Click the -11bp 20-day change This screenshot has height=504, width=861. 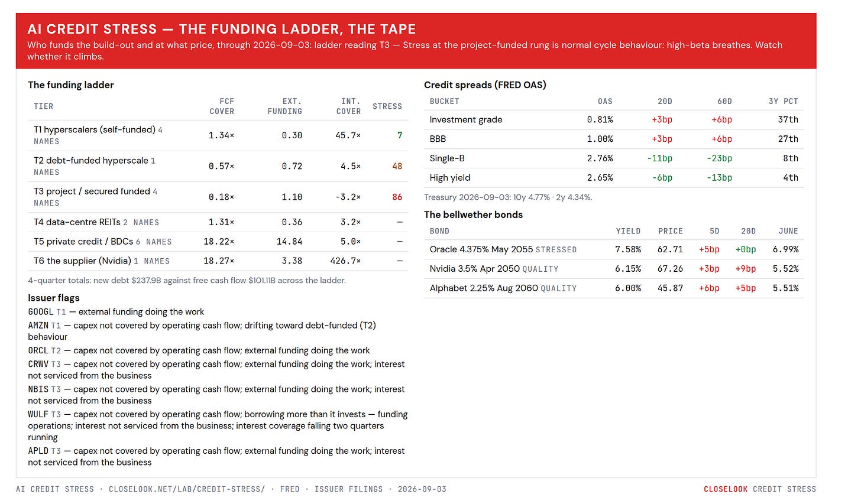click(660, 158)
